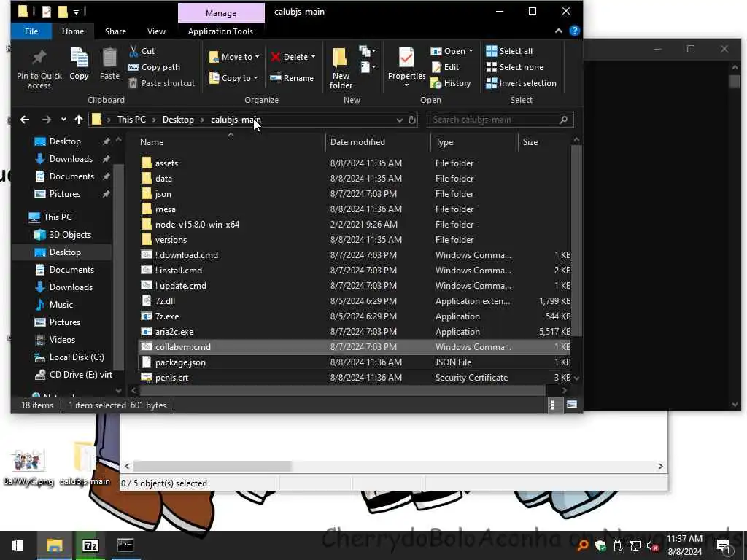Select node-v15.8.0-win-x64 folder
The image size is (747, 560).
click(x=355, y=225)
